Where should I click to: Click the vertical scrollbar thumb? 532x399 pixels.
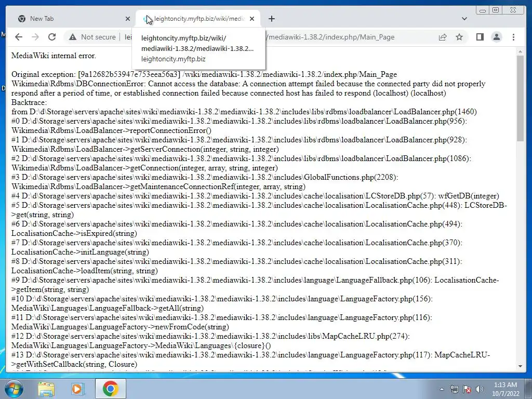click(x=520, y=98)
